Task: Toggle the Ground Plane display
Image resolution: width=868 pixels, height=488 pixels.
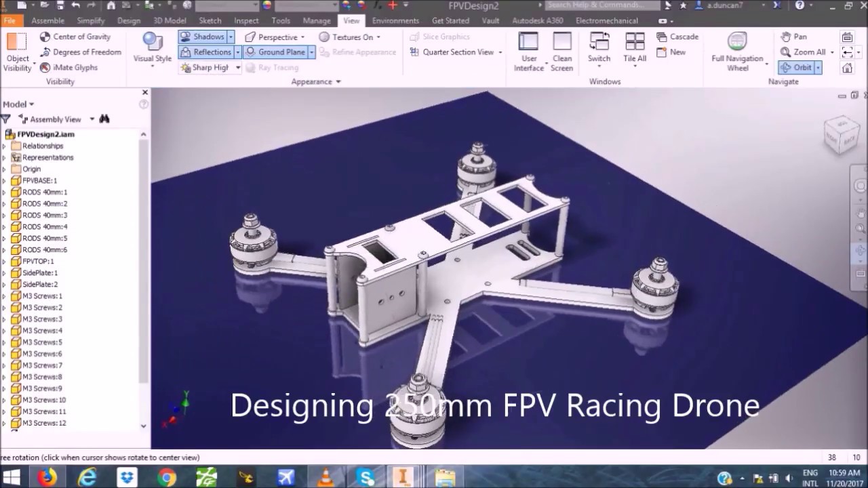Action: tap(275, 52)
